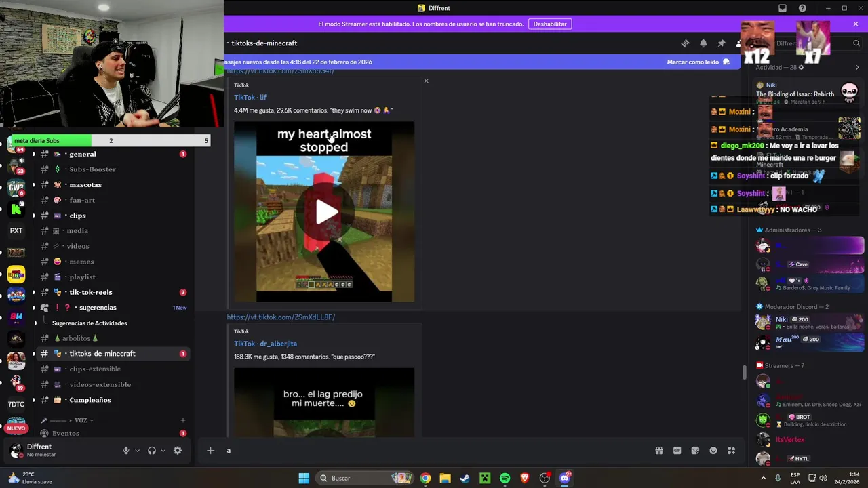Show hidden system tray icons
This screenshot has width=868, height=488.
pos(764,478)
